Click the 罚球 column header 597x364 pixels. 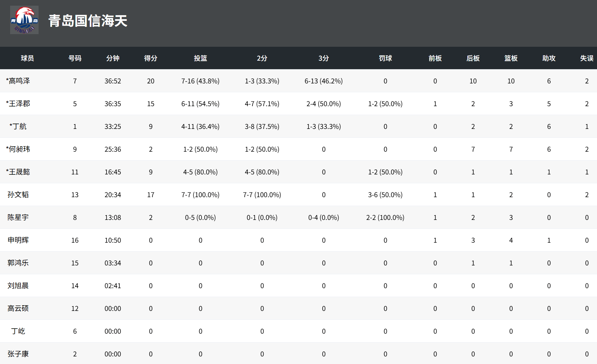385,58
